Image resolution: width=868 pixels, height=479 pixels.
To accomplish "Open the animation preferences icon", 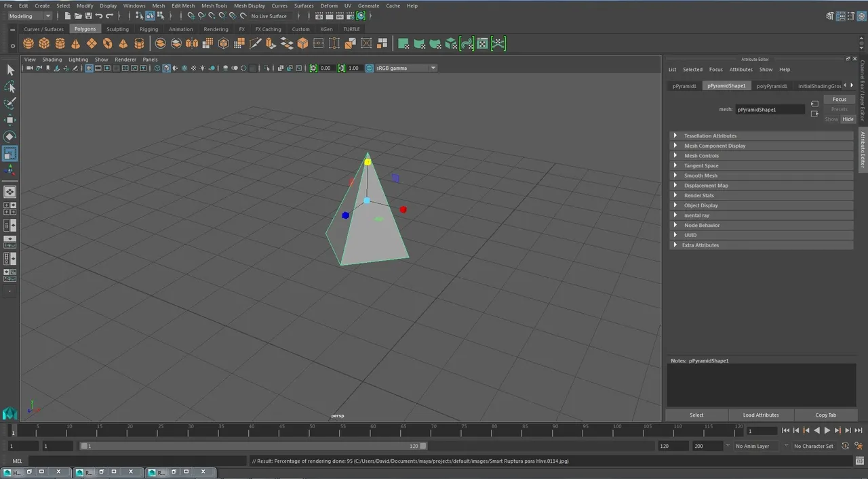I will pyautogui.click(x=858, y=446).
